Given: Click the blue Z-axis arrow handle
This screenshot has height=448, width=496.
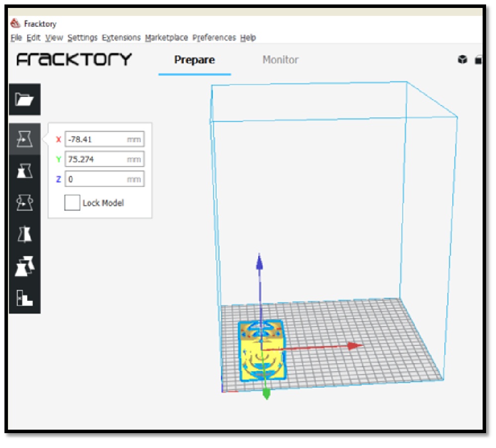Looking at the screenshot, I should pos(259,262).
